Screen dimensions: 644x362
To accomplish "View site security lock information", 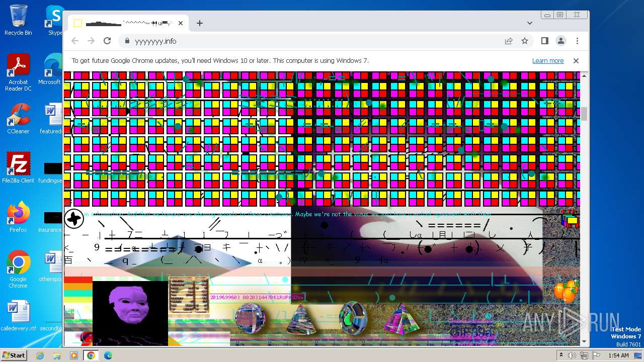I will tap(127, 41).
